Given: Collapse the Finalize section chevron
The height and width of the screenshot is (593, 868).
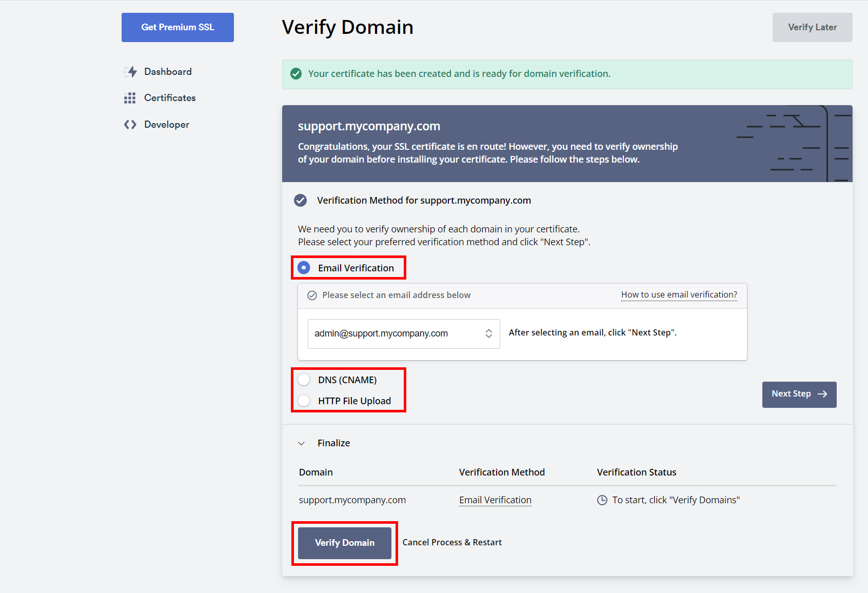Looking at the screenshot, I should [x=302, y=443].
